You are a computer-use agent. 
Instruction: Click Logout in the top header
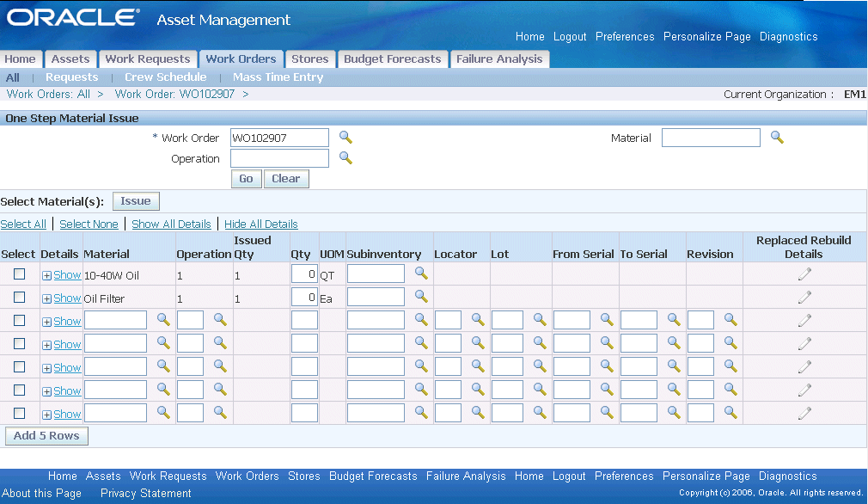[570, 37]
